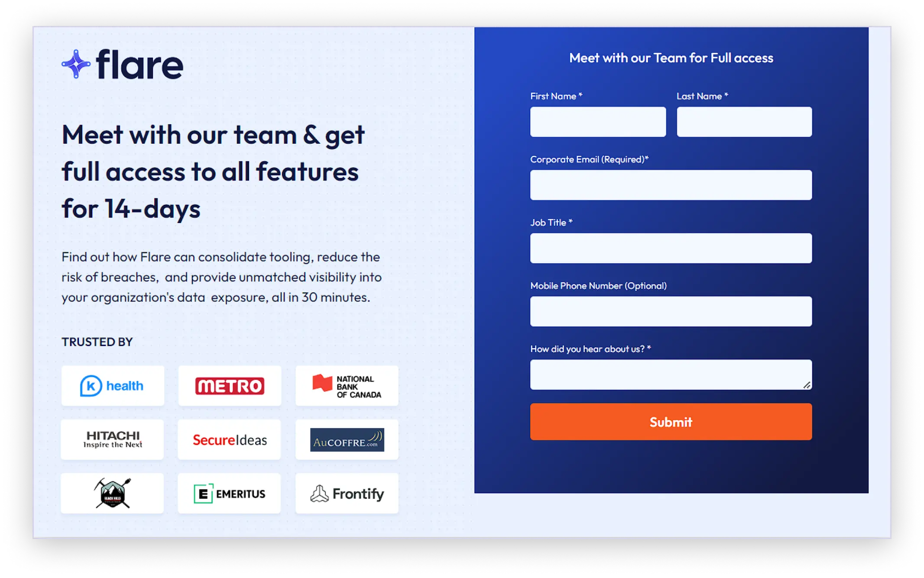This screenshot has height=578, width=924.
Task: Click the Hitachi trusted partner icon
Action: (x=113, y=439)
